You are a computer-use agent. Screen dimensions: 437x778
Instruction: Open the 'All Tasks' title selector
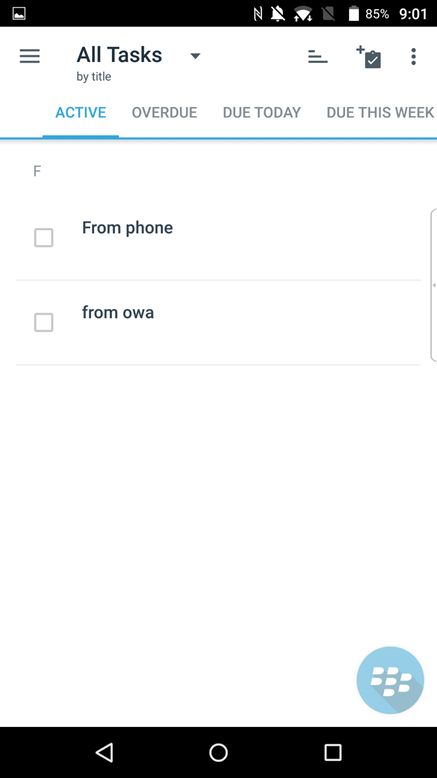[x=119, y=55]
